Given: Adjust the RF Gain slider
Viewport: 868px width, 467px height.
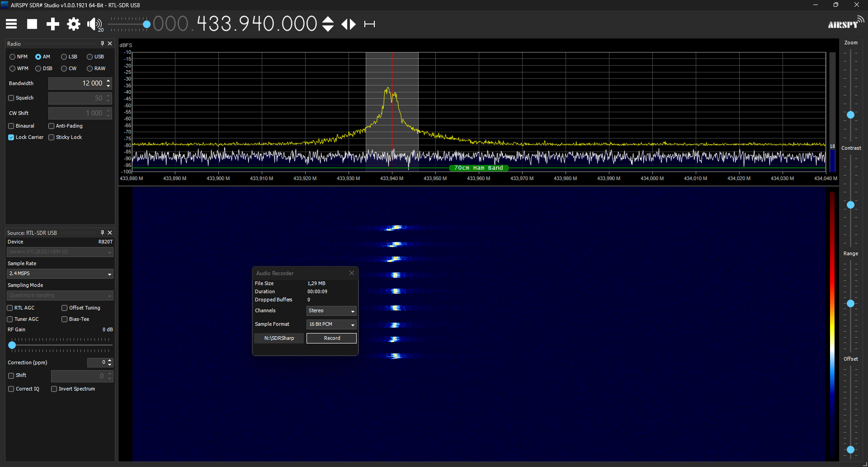Looking at the screenshot, I should [x=12, y=345].
